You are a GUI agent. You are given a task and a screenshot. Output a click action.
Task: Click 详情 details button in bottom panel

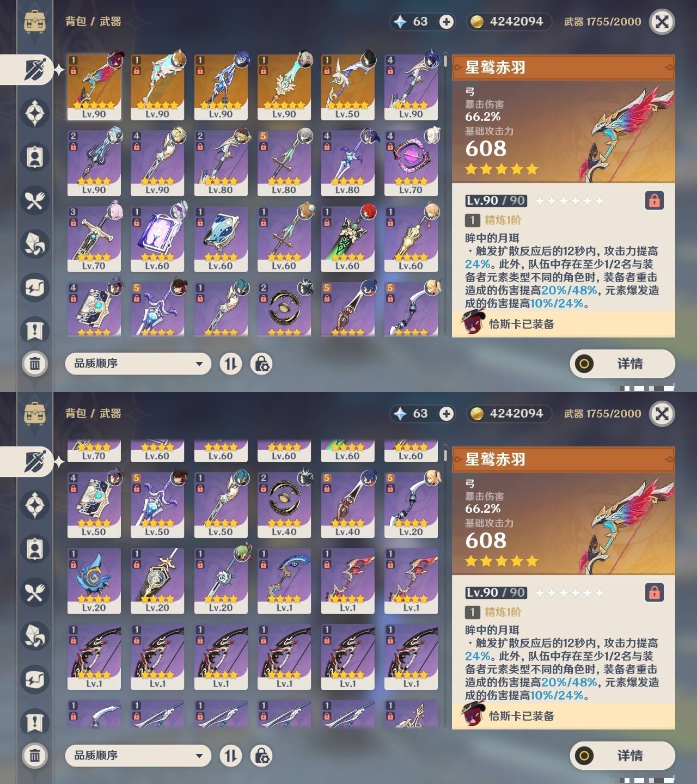(x=622, y=756)
